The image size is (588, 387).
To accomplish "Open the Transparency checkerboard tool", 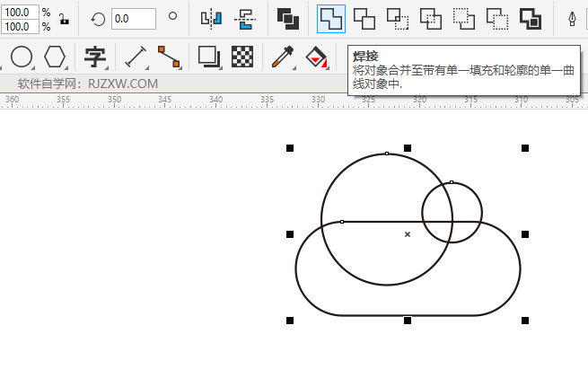I will pos(242,57).
